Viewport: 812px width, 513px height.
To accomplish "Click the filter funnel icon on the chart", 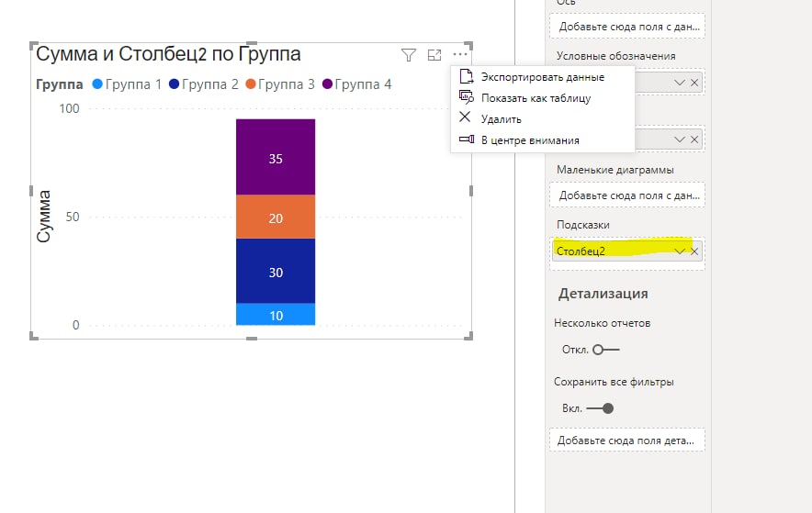I will [409, 55].
